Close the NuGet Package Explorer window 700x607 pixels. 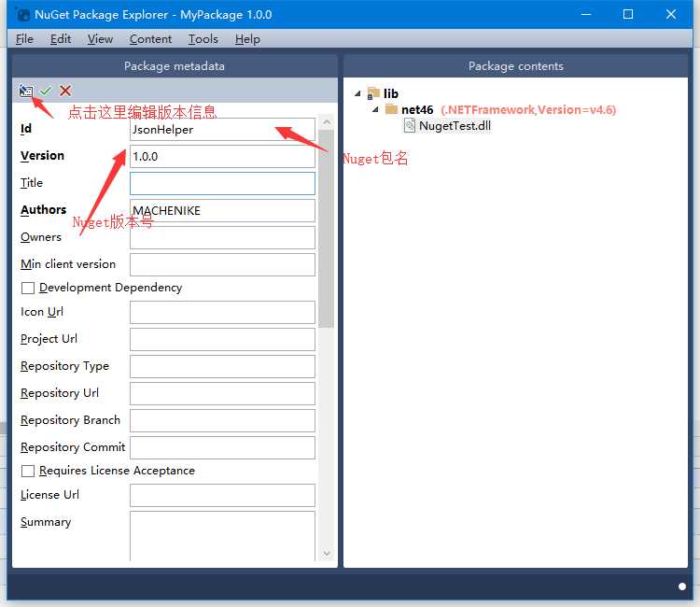[x=670, y=14]
